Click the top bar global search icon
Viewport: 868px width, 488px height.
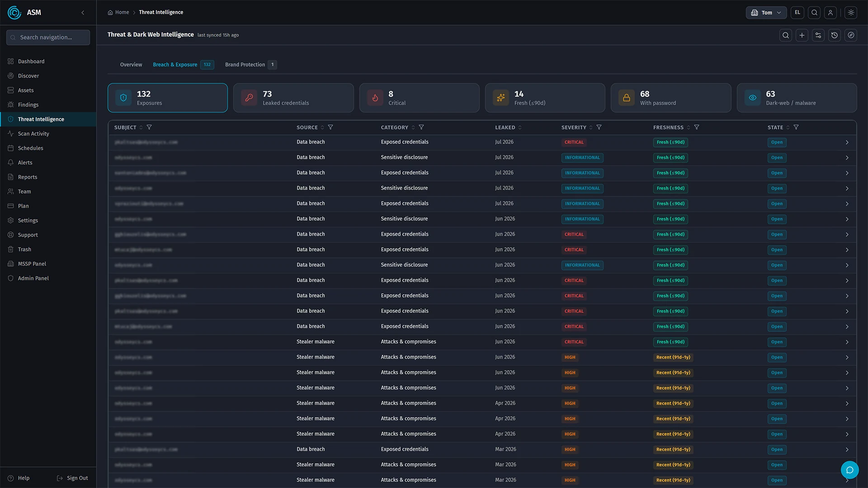814,13
